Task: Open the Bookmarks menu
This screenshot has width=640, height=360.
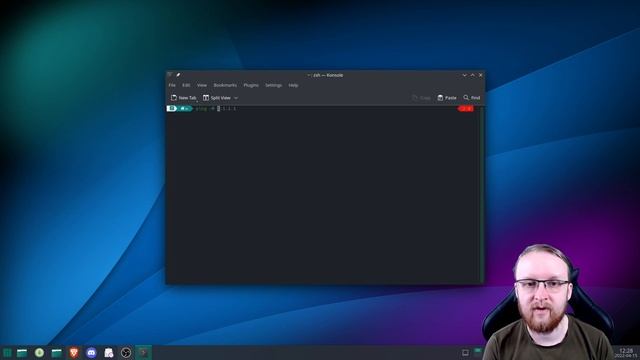Action: click(x=225, y=85)
